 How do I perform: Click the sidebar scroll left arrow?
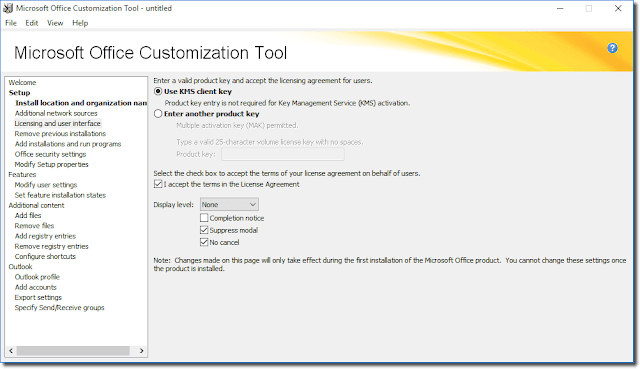pyautogui.click(x=11, y=351)
